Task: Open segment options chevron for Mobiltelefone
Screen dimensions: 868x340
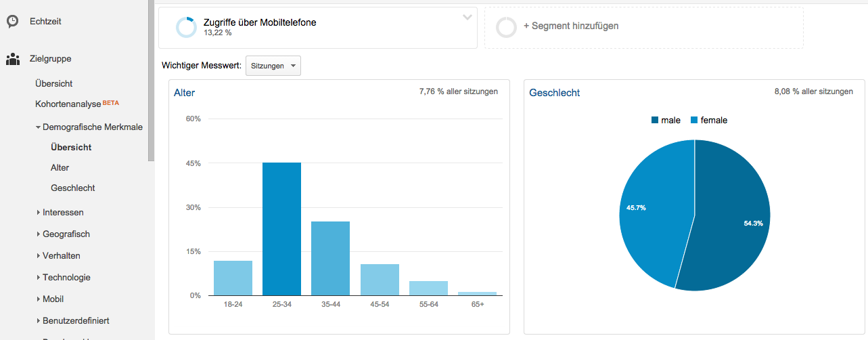Action: point(467,18)
